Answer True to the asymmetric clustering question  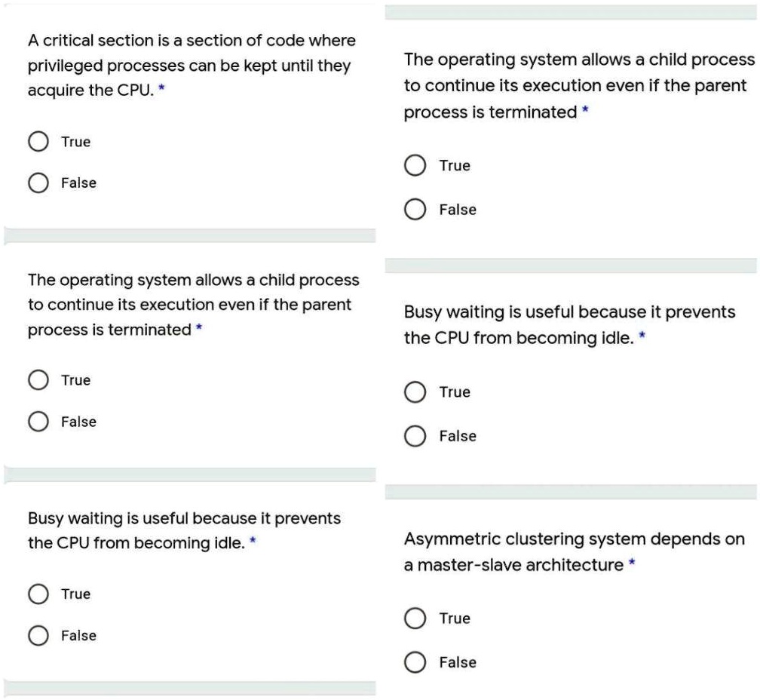click(x=415, y=618)
